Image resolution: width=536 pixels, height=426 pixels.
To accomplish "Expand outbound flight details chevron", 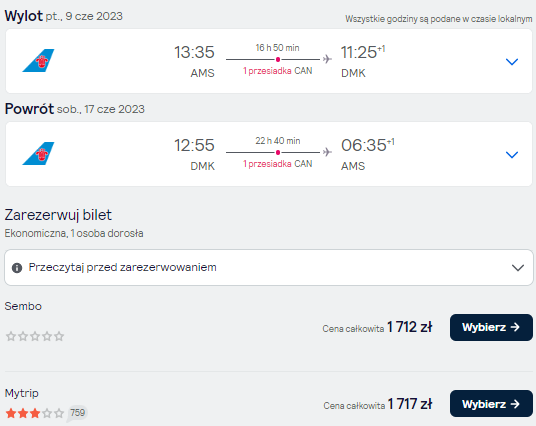I will click(x=512, y=62).
